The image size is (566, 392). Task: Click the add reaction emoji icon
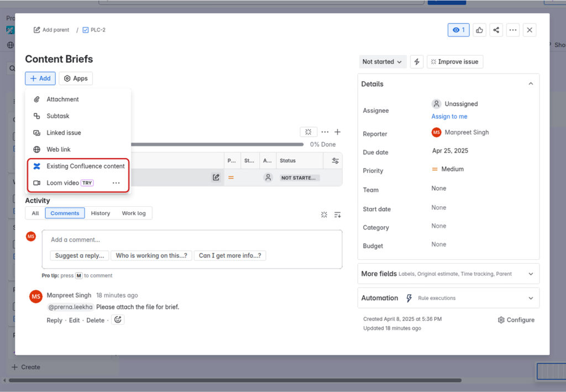[x=118, y=320]
